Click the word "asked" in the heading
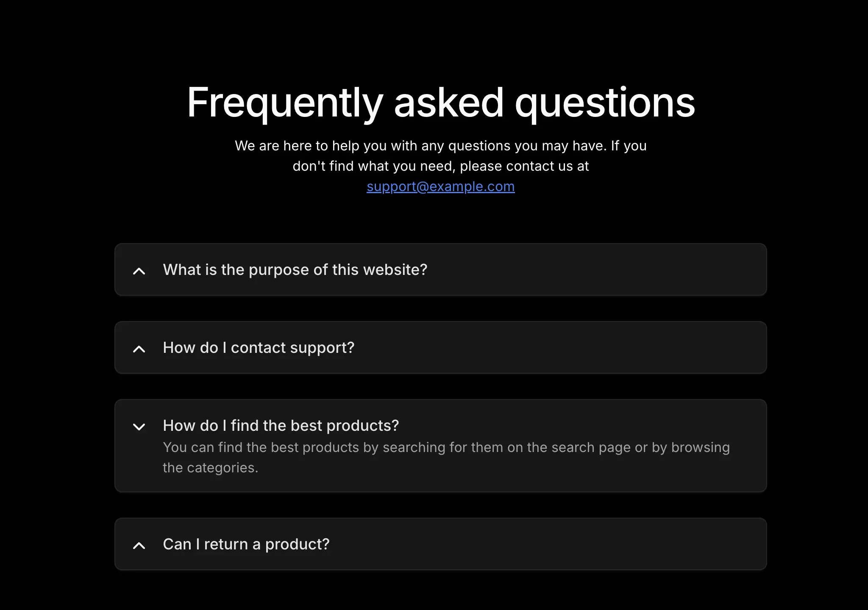 click(x=449, y=103)
